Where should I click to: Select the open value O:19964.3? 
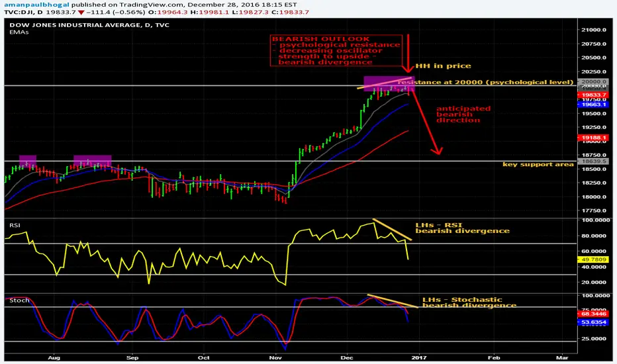167,12
